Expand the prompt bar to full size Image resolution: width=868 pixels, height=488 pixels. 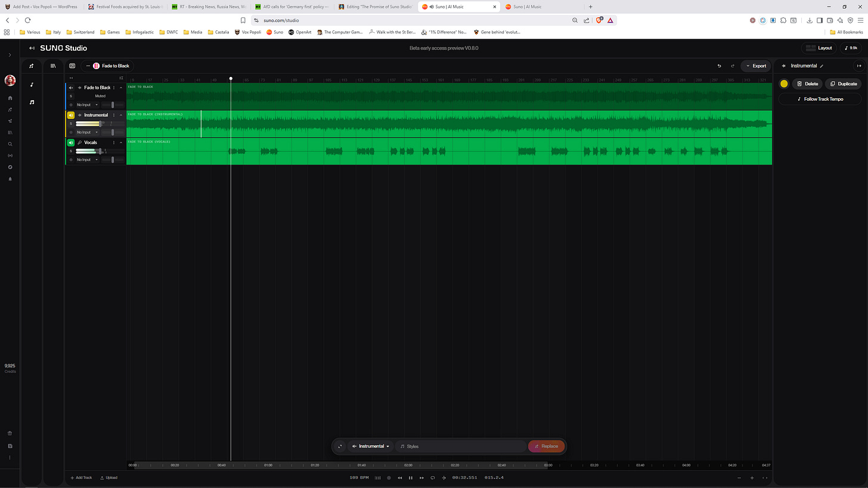click(x=340, y=446)
